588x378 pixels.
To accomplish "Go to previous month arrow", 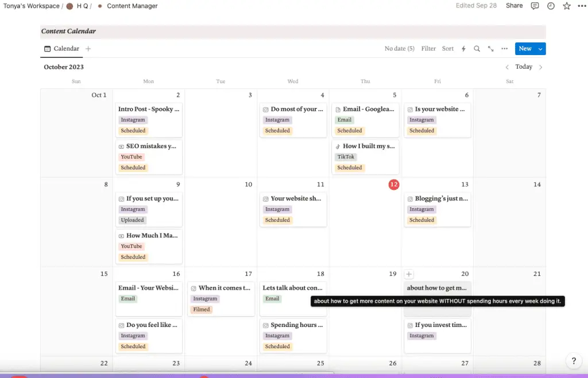I will [x=507, y=67].
